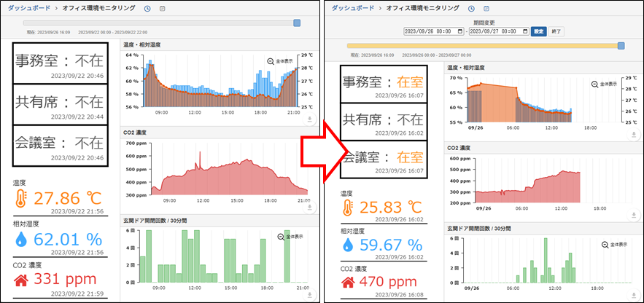Click 全体表示 zoom icon on 09/26 玄関ドア開閉回数 chart
This screenshot has height=303, width=644.
[605, 245]
